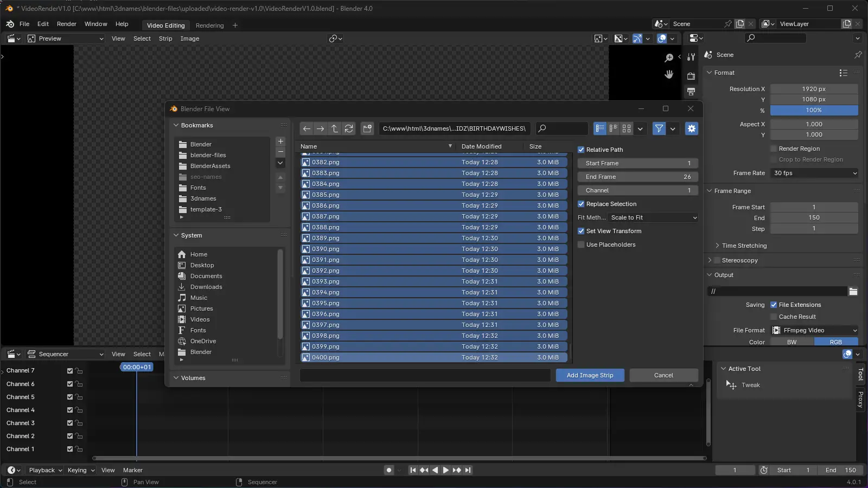This screenshot has height=488, width=868.
Task: Open the Render menu
Action: click(x=67, y=24)
